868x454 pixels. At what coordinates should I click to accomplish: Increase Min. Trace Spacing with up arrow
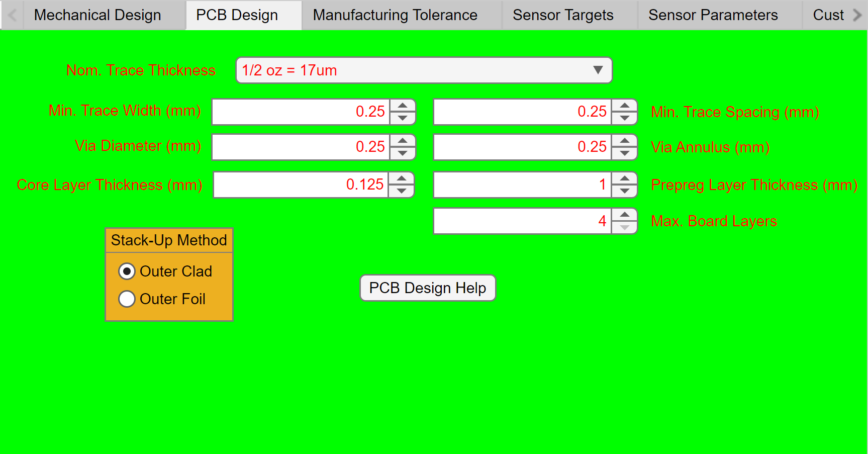(624, 106)
